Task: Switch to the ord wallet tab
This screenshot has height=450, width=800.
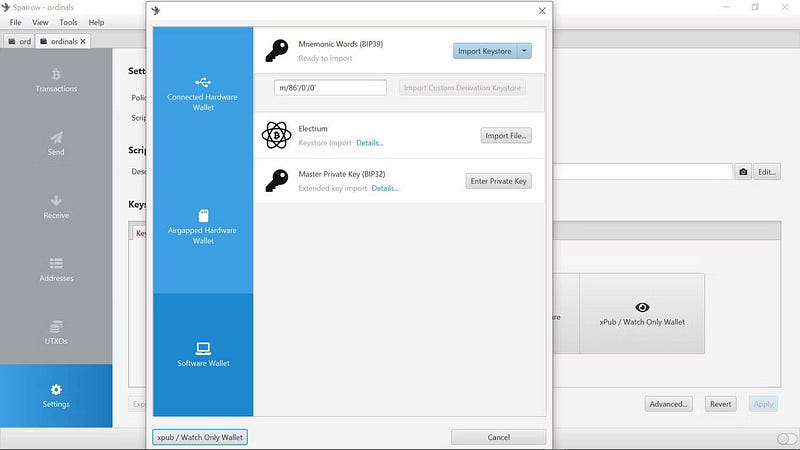Action: click(x=19, y=41)
